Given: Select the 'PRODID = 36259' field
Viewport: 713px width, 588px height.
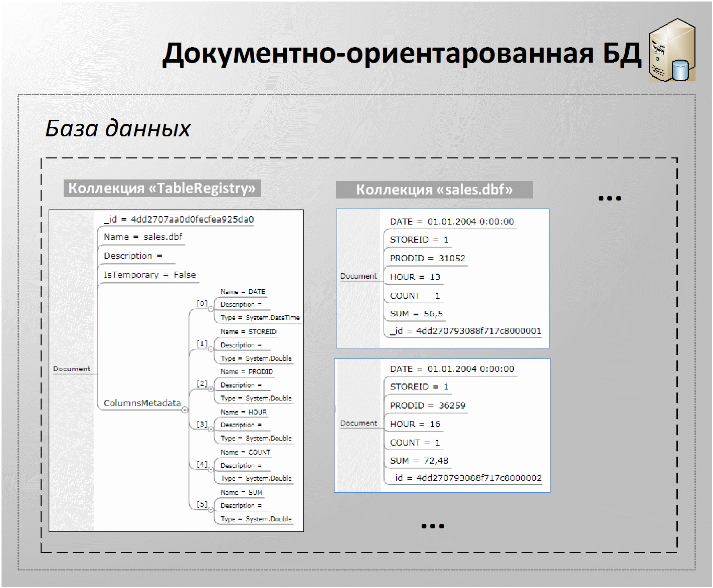Looking at the screenshot, I should coord(428,406).
